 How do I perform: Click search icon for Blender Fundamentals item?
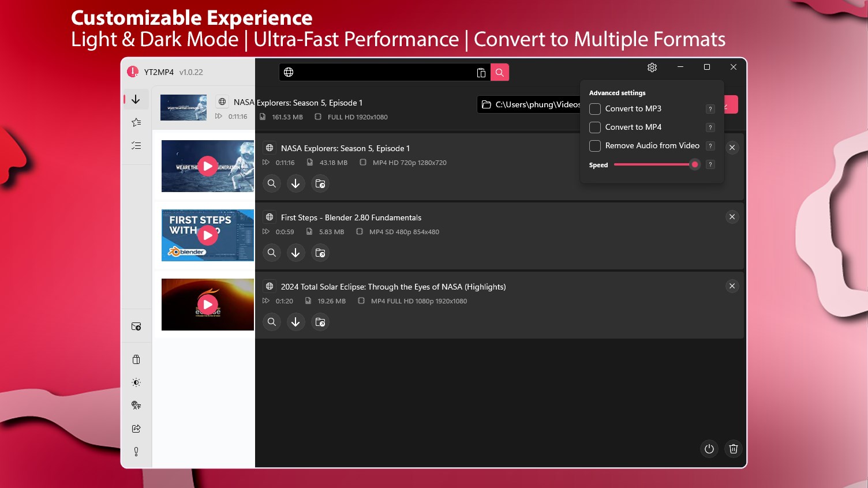(272, 253)
